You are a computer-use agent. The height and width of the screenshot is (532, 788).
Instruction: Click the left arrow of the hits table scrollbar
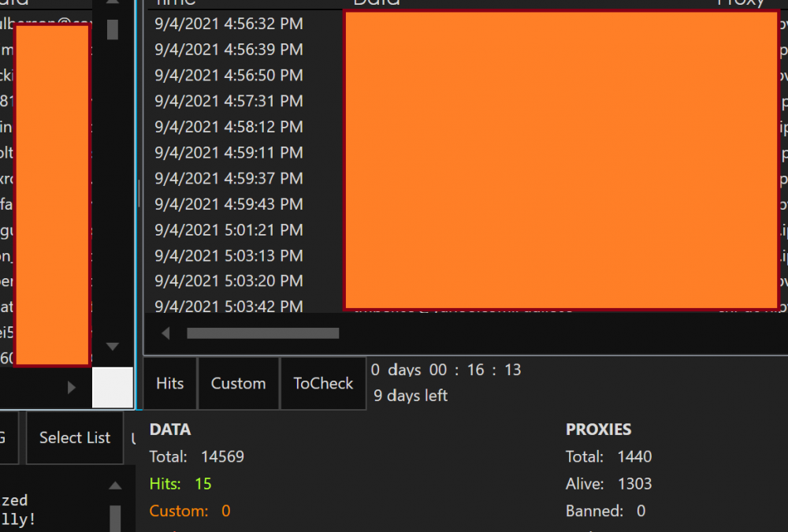pyautogui.click(x=165, y=333)
